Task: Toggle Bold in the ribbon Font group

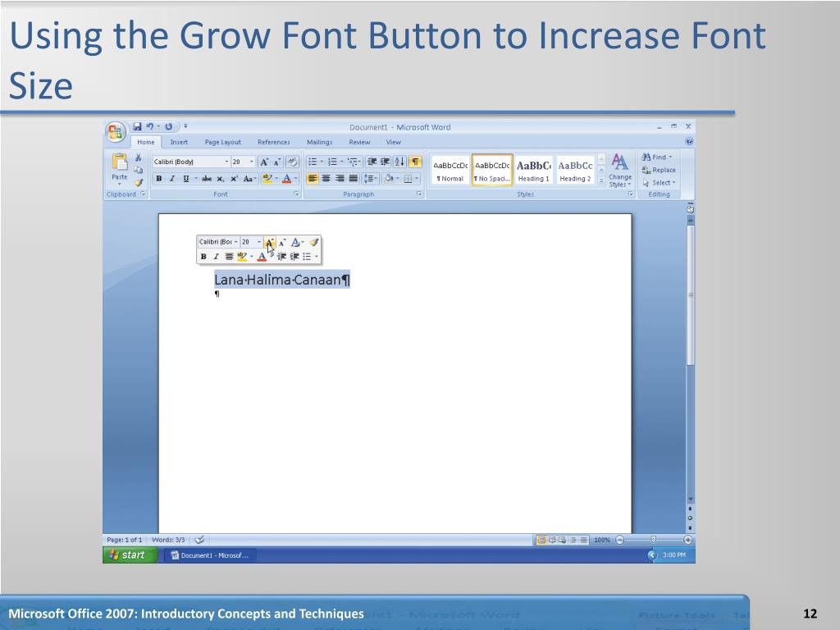Action: tap(158, 179)
